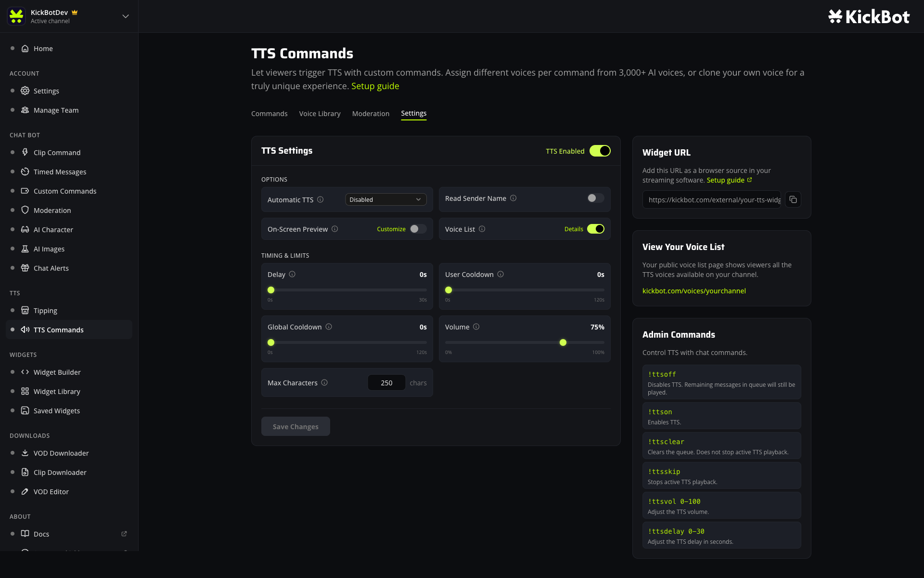Screen dimensions: 924x578
Task: Click the TTS Commands speaker icon
Action: coord(25,330)
